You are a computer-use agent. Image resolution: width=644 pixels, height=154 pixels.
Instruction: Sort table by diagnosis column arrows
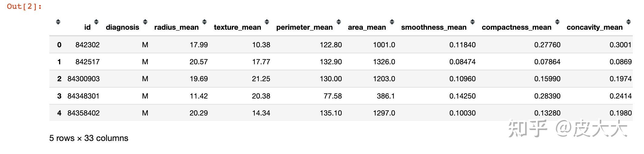click(145, 22)
